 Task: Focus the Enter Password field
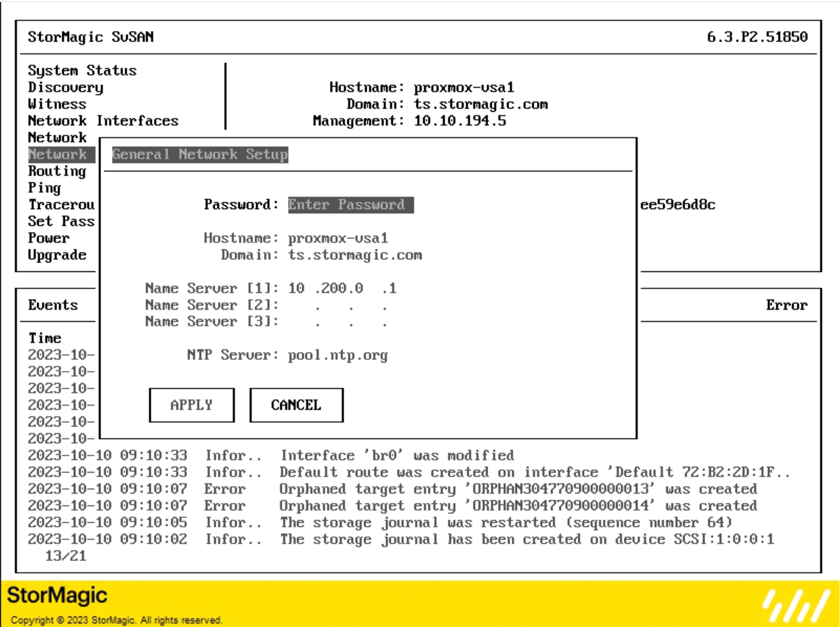click(351, 205)
